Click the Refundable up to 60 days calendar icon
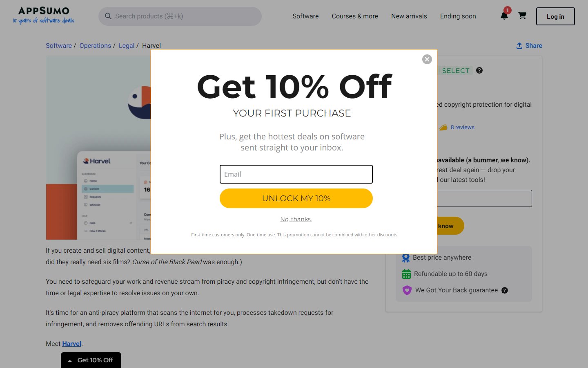The width and height of the screenshot is (588, 368). pyautogui.click(x=405, y=274)
